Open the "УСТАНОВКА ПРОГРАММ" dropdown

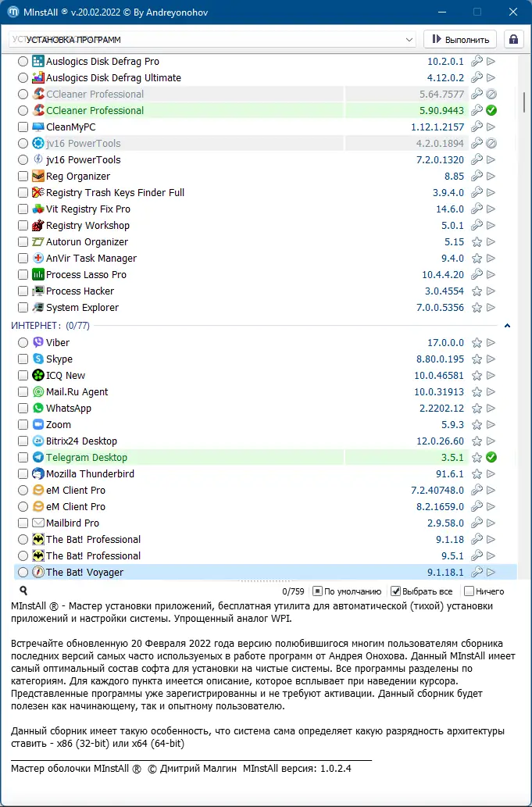click(x=410, y=39)
